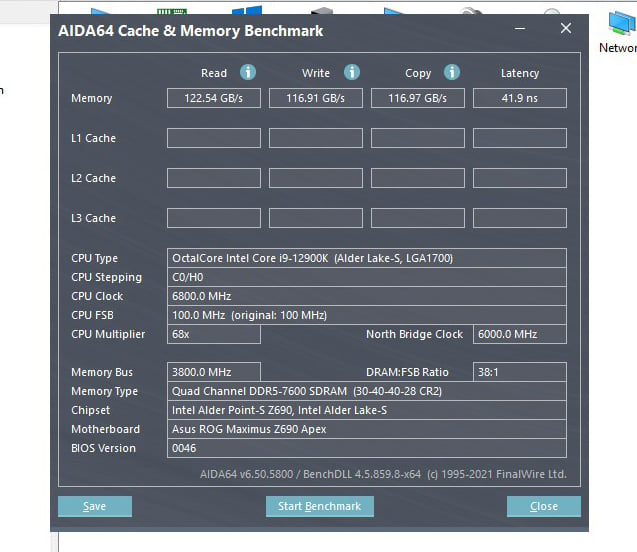Click the Chipset Z690 field

pyautogui.click(x=367, y=410)
